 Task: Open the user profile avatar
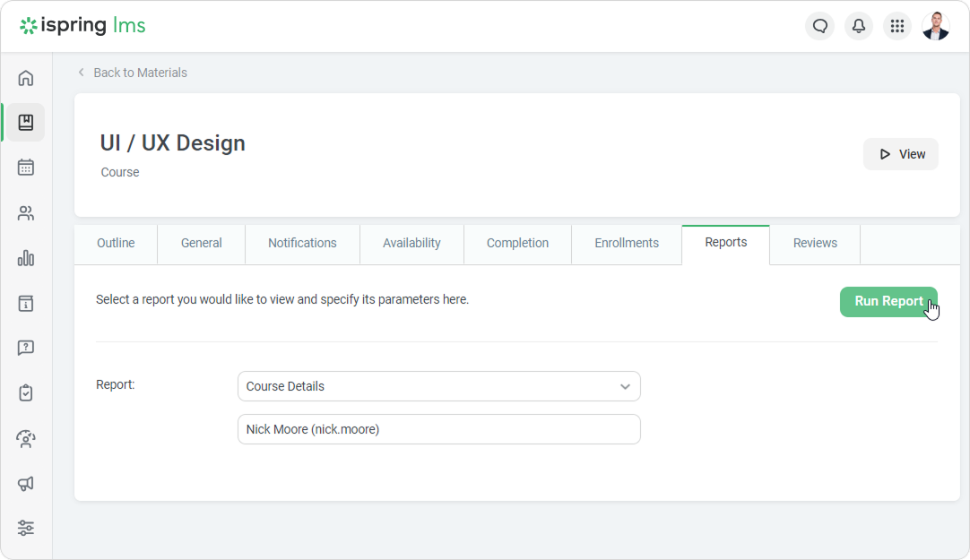tap(935, 26)
